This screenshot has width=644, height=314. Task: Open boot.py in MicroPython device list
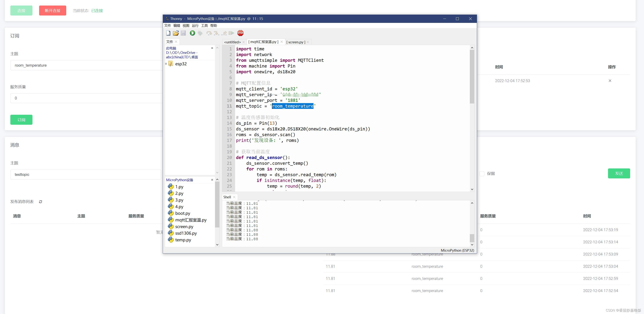coord(182,213)
